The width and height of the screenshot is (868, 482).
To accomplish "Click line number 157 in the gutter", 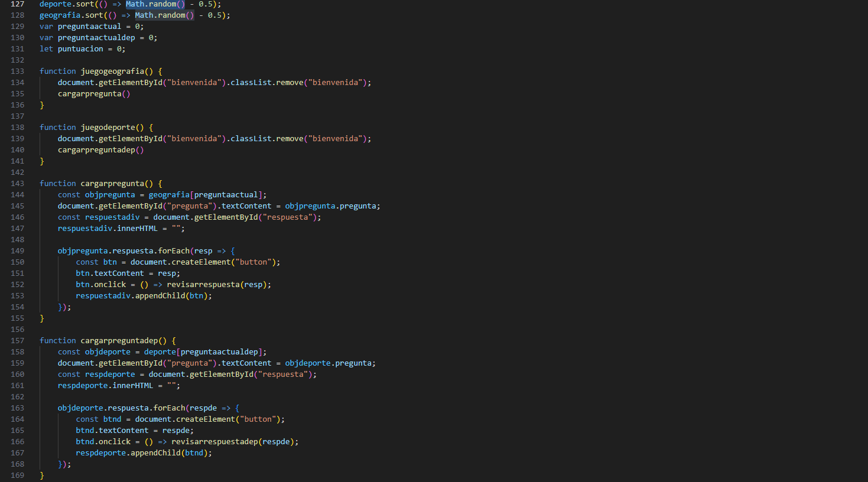I will click(17, 341).
